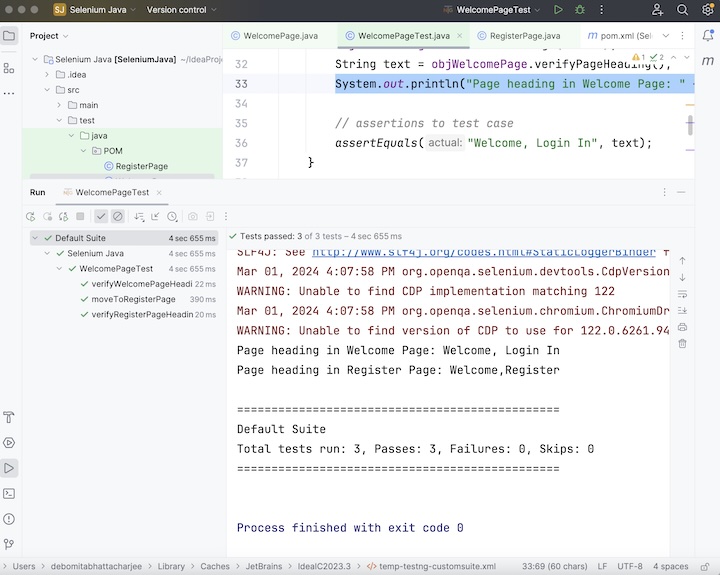Show more tool windows ellipsis icon
This screenshot has height=575, width=720.
click(x=9, y=93)
